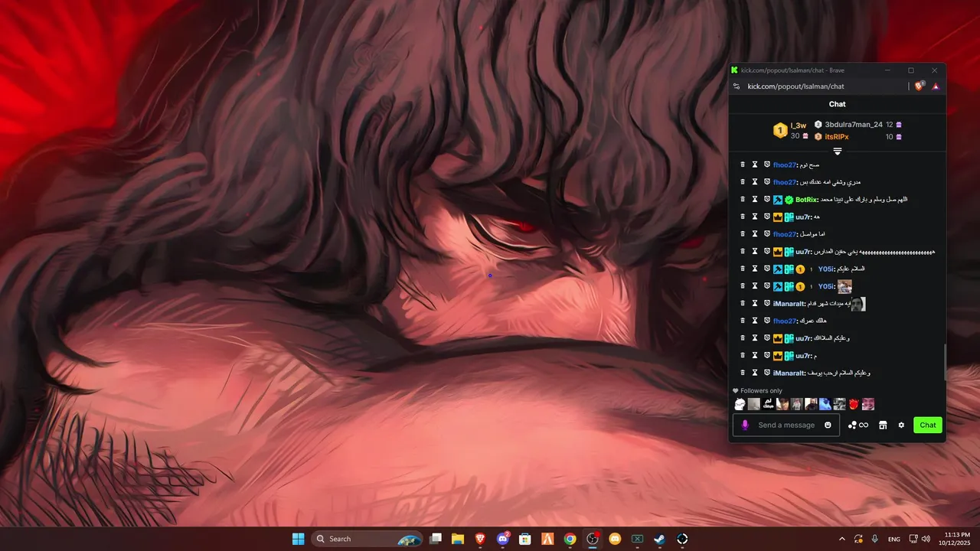Click the image emote in Y05i's message

844,286
